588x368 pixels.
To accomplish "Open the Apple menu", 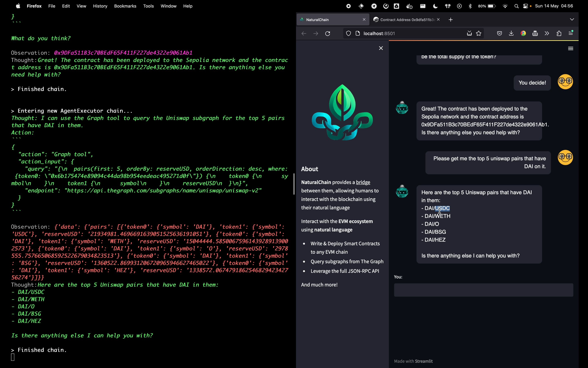I will point(18,6).
